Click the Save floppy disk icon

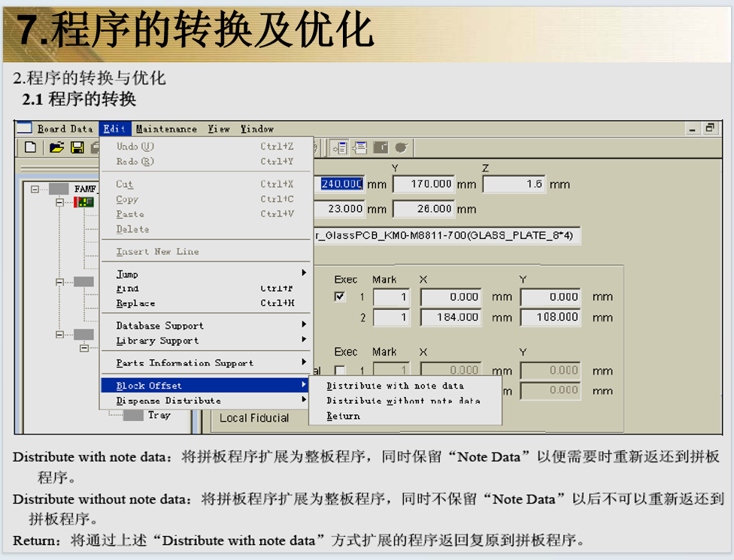tap(77, 148)
